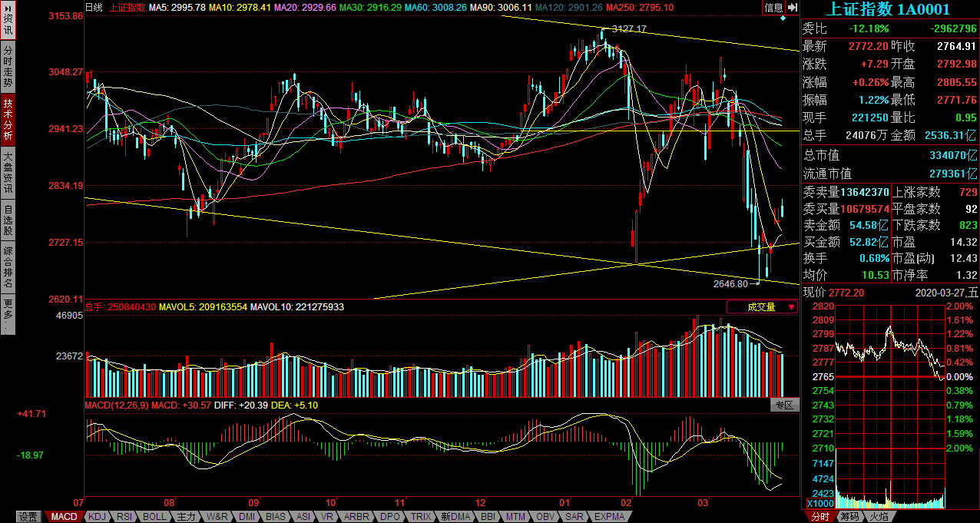This screenshot has height=523, width=980.
Task: Switch to KDJ indicator tab
Action: click(97, 517)
